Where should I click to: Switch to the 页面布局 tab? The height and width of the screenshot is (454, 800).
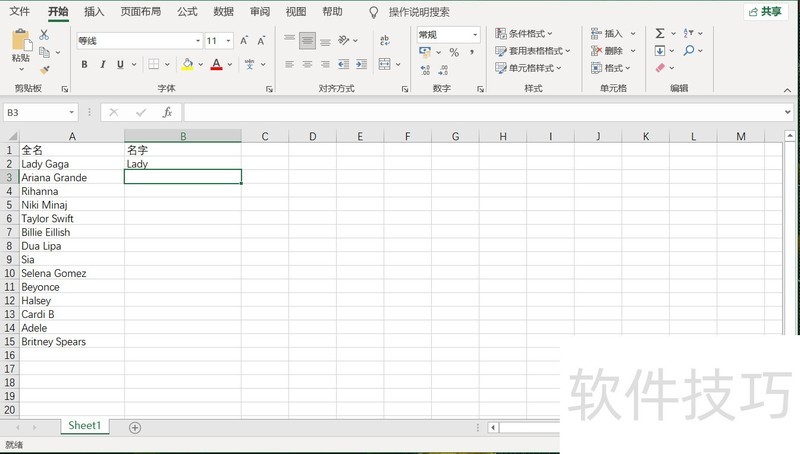pyautogui.click(x=140, y=12)
